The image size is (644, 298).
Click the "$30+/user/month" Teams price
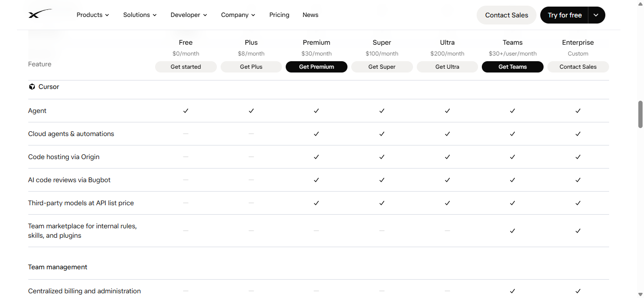tap(512, 54)
